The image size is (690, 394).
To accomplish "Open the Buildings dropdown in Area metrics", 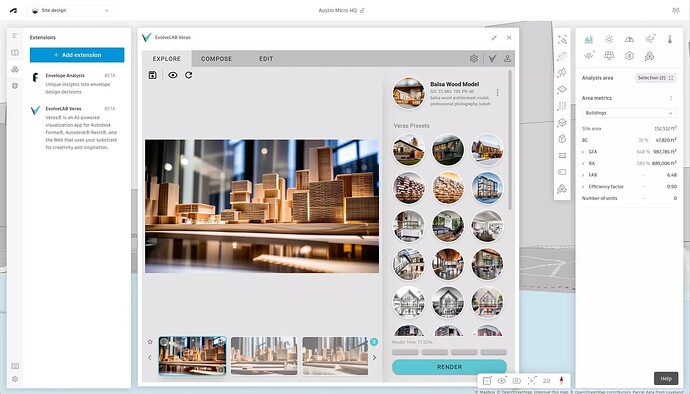I will pyautogui.click(x=629, y=113).
